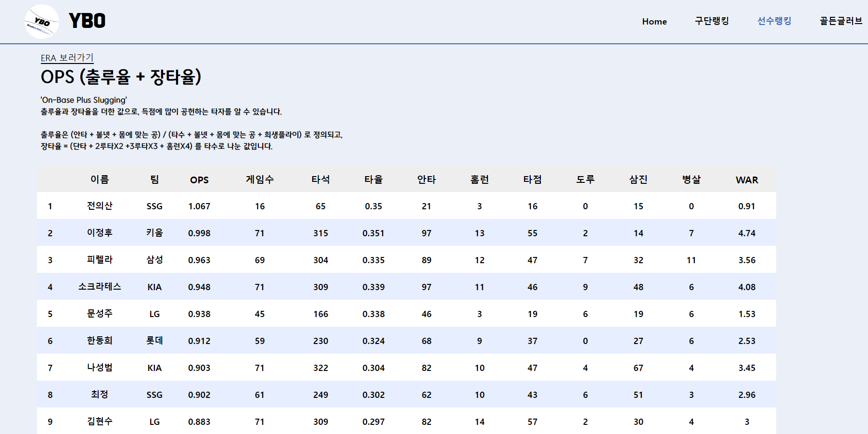Click 롯데 team cell for 한동희
868x434 pixels.
click(154, 341)
